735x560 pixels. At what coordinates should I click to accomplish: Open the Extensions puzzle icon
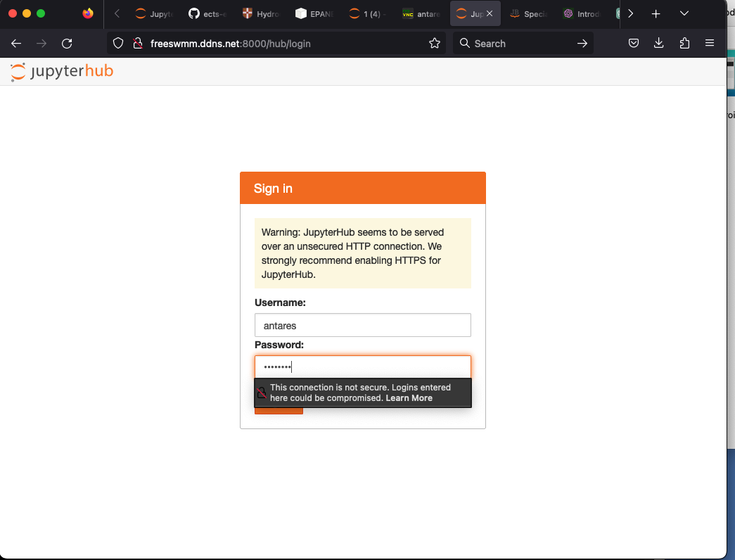point(684,44)
